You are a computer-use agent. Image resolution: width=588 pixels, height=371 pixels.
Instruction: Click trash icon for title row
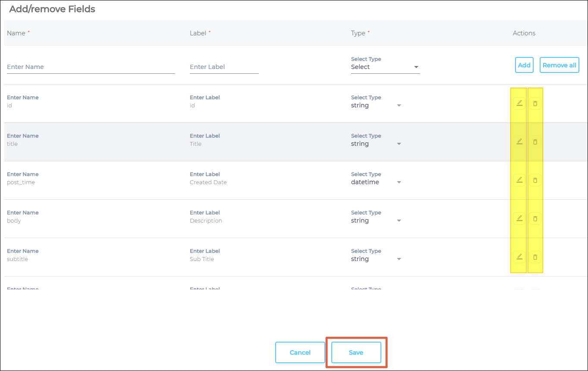tap(535, 142)
